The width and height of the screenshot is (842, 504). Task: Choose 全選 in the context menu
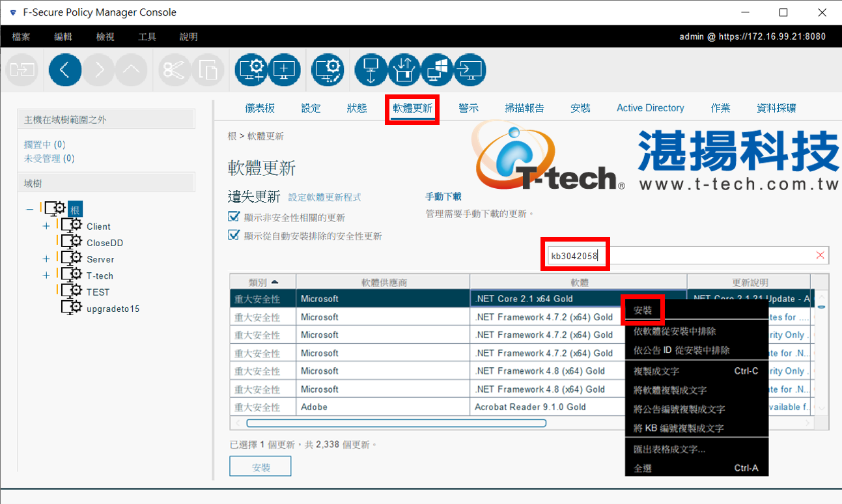(697, 468)
